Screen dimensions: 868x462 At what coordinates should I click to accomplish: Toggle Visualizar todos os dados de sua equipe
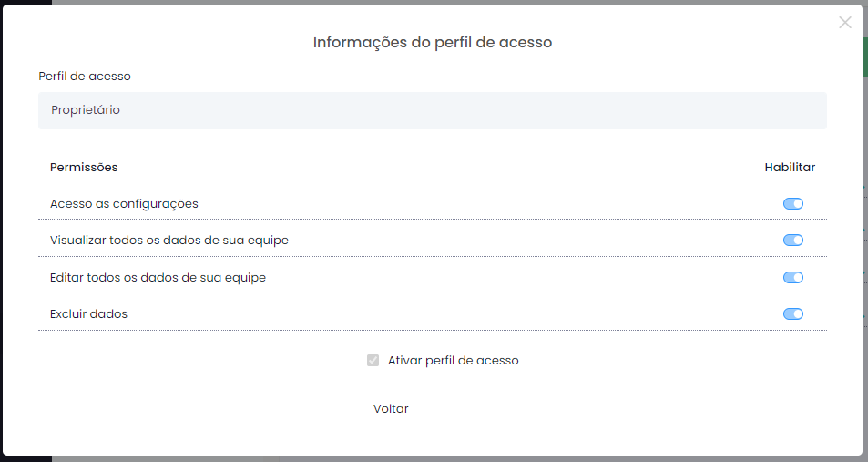pos(792,241)
